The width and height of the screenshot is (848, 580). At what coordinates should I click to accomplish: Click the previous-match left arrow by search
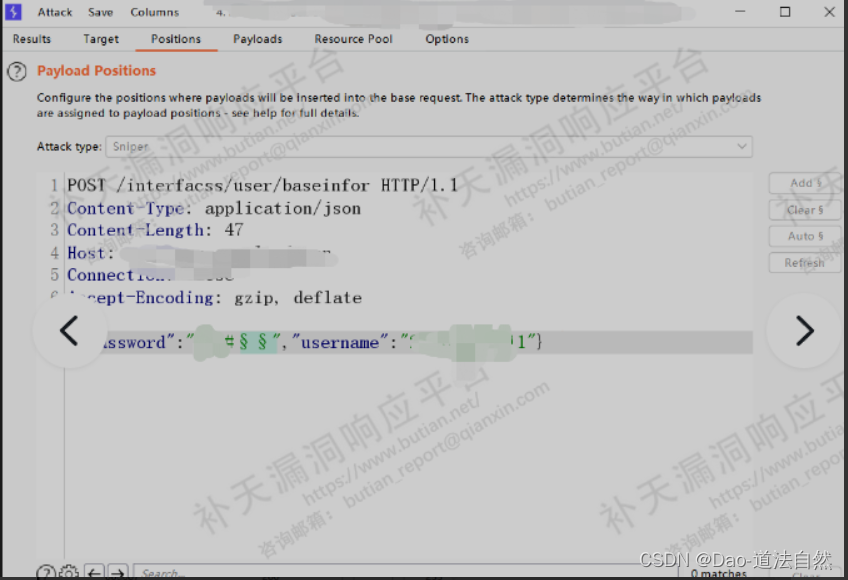pos(94,571)
